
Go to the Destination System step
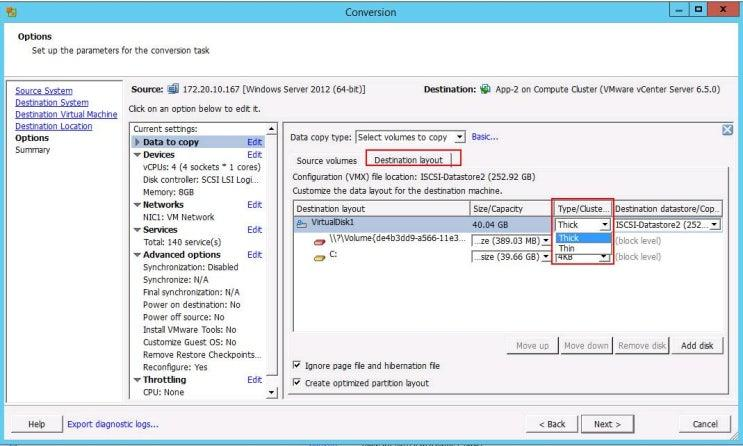pos(52,102)
